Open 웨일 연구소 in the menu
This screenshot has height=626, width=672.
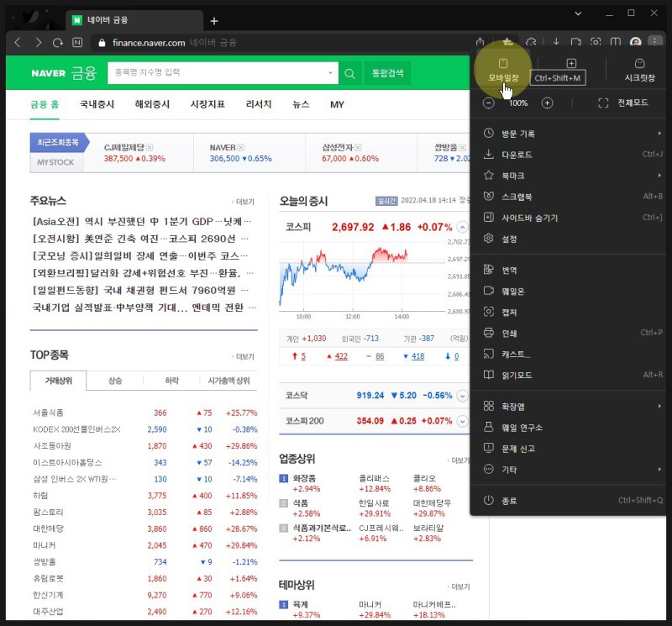[x=569, y=427]
